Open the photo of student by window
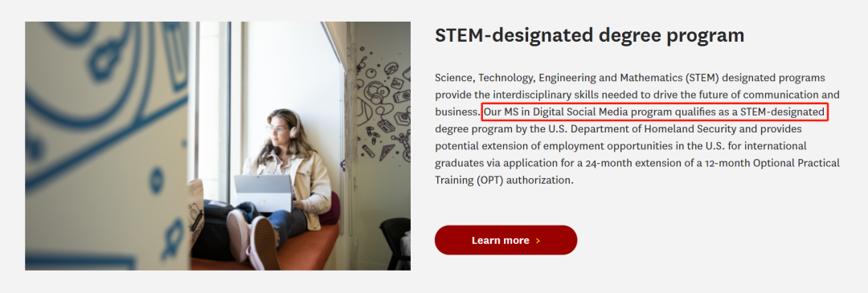This screenshot has height=293, width=868. tap(218, 146)
